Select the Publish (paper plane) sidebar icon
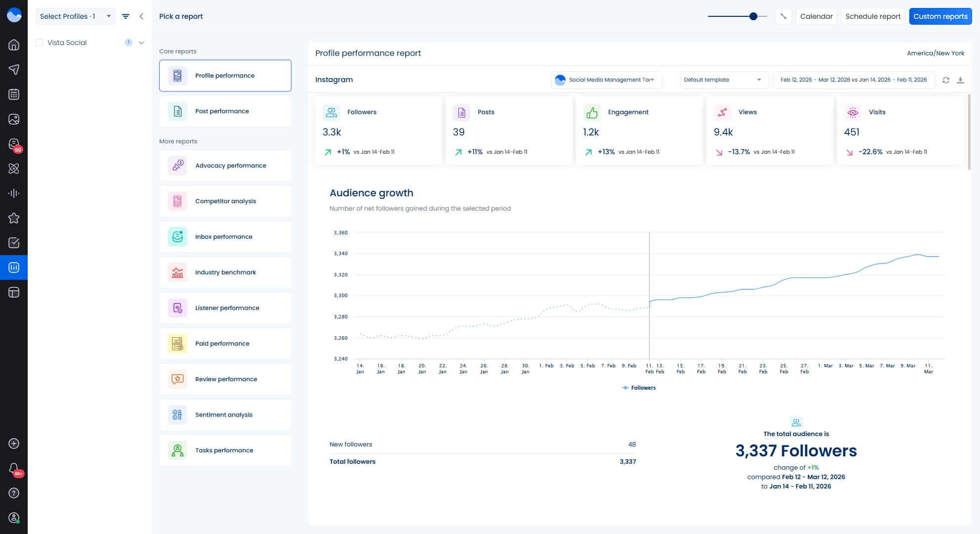Screen dimensions: 980x534 (x=14, y=69)
